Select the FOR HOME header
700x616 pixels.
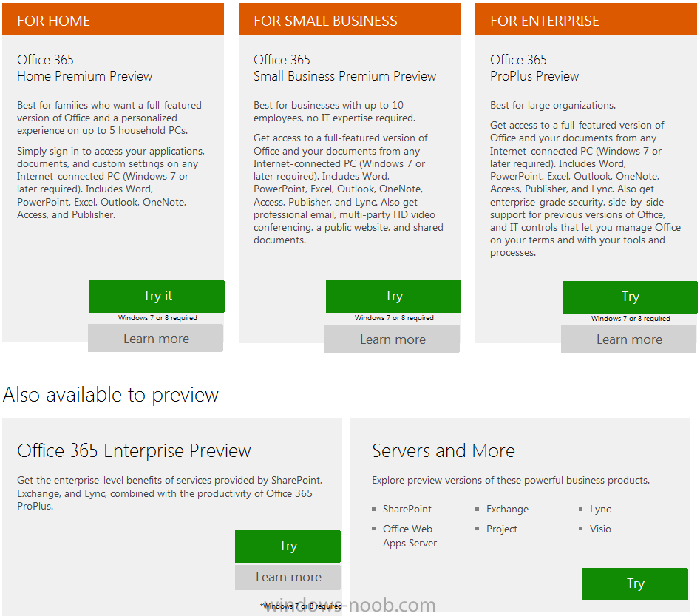(113, 20)
